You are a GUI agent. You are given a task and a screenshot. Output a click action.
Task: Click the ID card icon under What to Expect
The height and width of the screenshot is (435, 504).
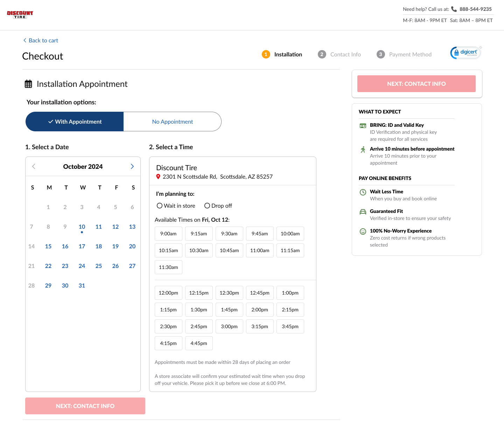(363, 125)
